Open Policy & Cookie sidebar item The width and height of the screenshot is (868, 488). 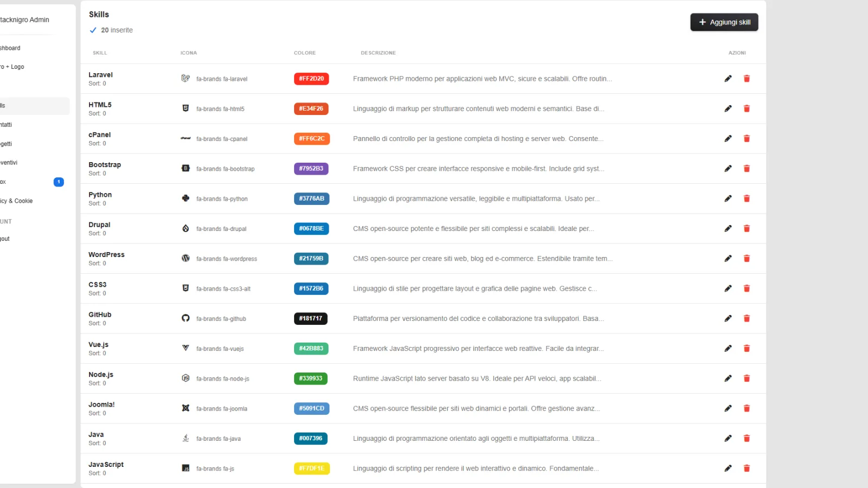coord(16,201)
